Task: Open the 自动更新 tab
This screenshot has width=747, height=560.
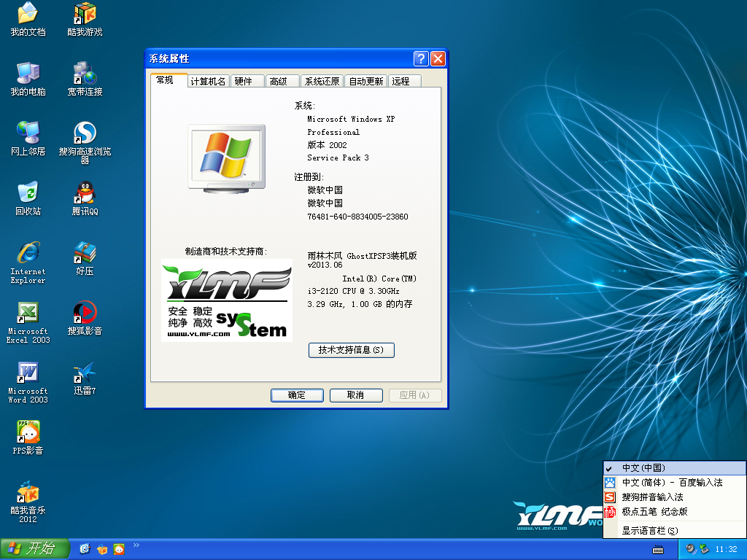Action: point(366,82)
